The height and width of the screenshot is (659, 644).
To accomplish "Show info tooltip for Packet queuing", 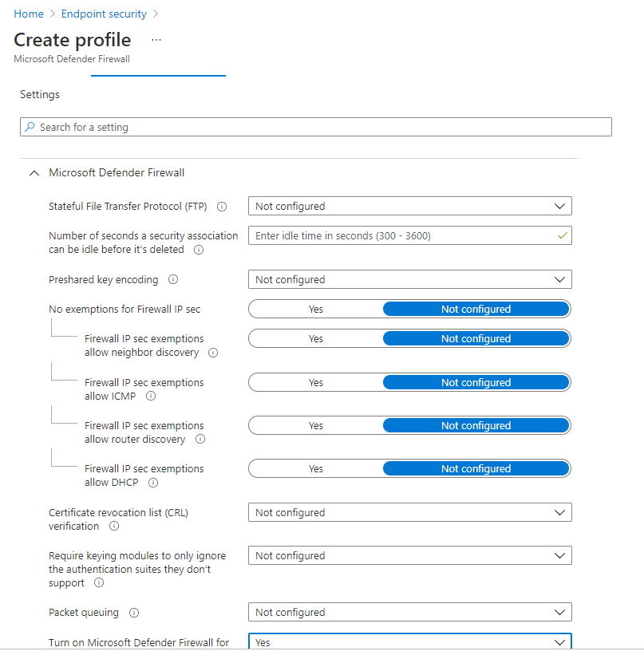I will (x=134, y=613).
